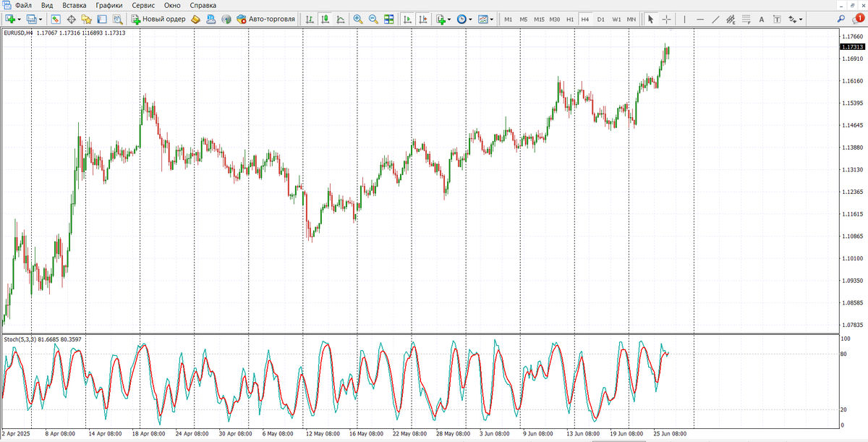
Task: Toggle chart auto-scroll to latest bar
Action: 407,20
